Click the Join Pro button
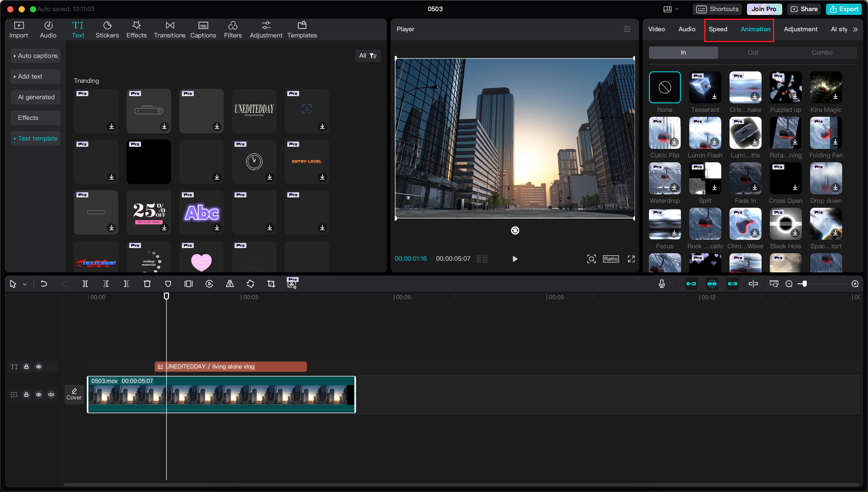Image resolution: width=868 pixels, height=492 pixels. coord(764,9)
